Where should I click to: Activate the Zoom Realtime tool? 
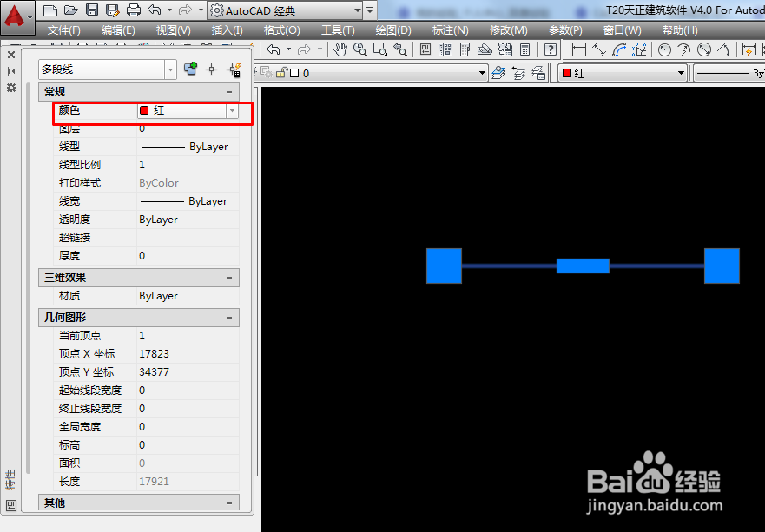[x=360, y=49]
